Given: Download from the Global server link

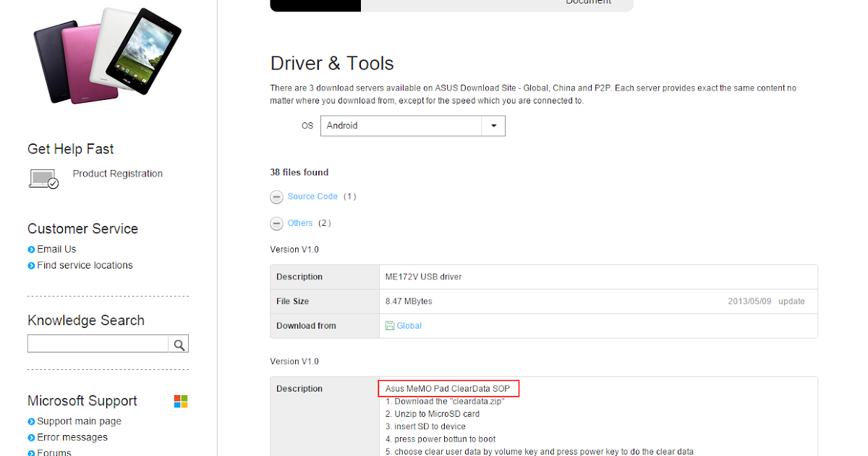Looking at the screenshot, I should [x=409, y=326].
